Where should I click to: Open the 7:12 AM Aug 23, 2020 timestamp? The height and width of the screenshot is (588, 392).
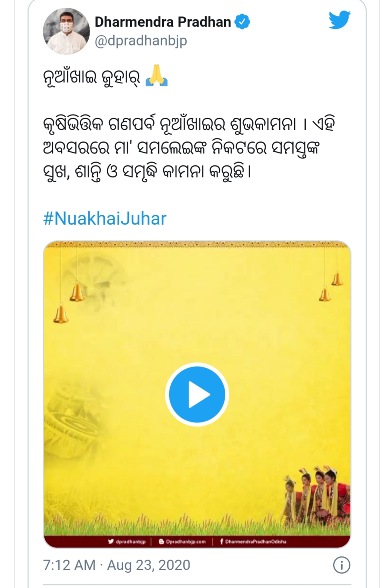117,565
